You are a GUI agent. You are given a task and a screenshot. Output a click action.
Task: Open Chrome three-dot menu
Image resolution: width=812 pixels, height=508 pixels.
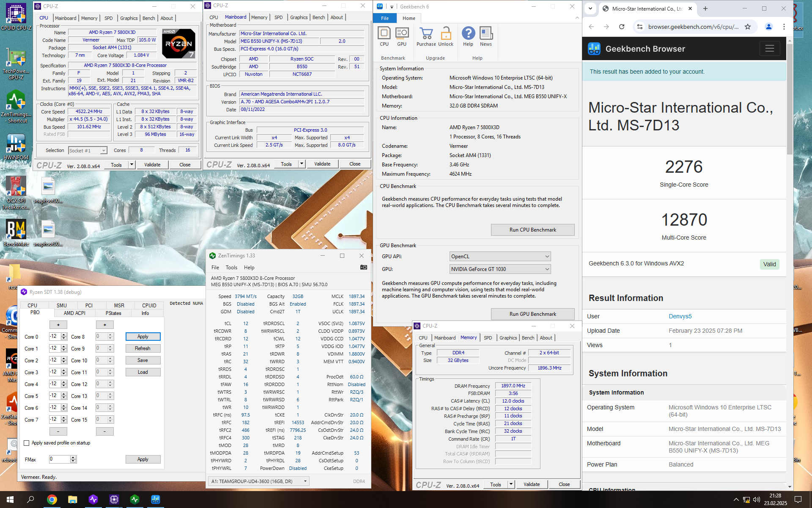784,27
